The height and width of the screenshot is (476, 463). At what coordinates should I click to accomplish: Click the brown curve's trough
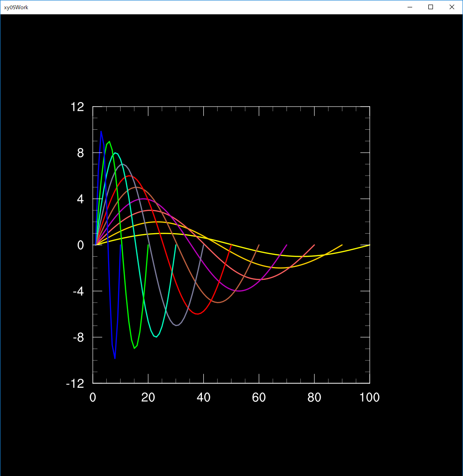(x=218, y=302)
